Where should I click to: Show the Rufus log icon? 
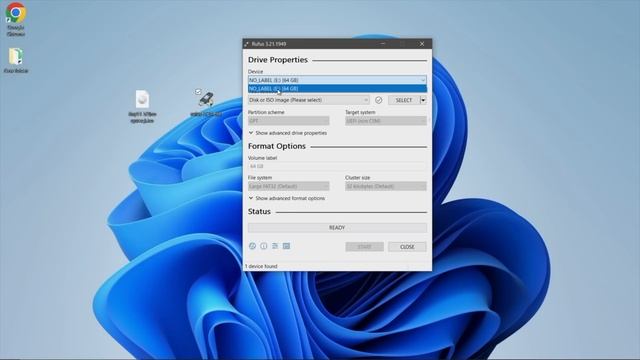click(x=287, y=246)
